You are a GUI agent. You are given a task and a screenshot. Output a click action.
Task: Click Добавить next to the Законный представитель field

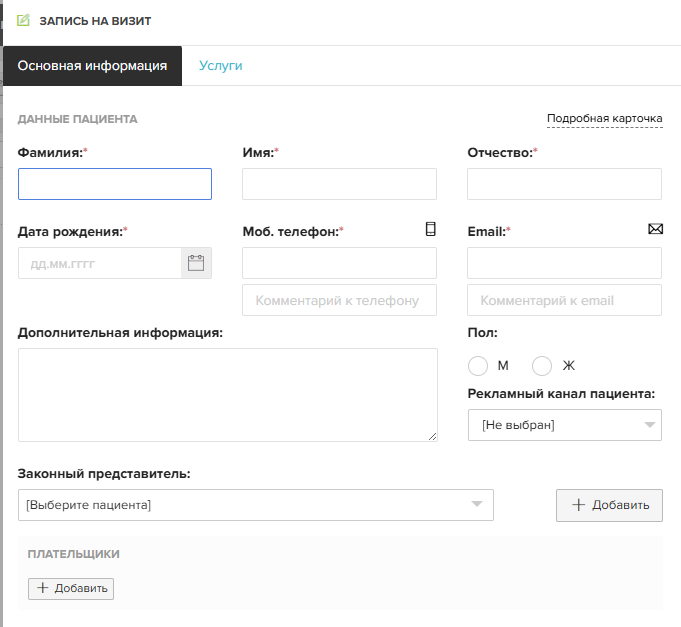click(609, 505)
